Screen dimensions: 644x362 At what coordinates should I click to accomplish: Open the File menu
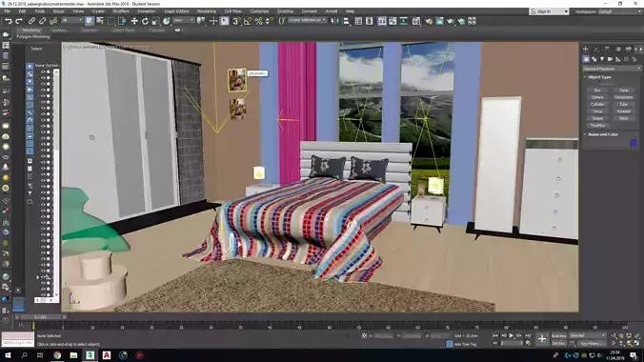(x=7, y=11)
